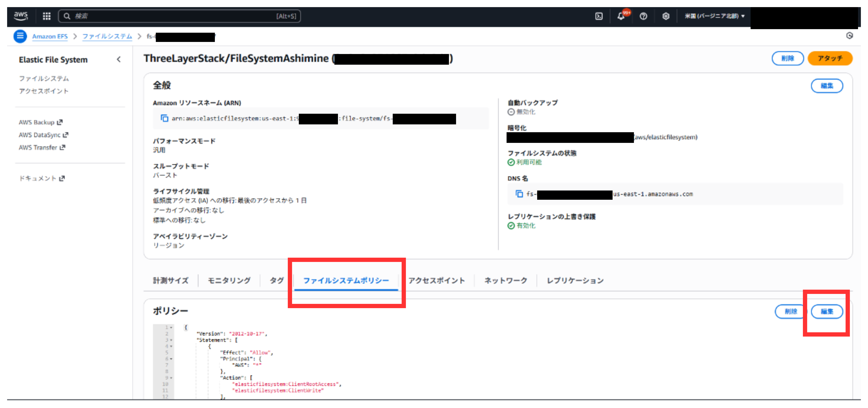The width and height of the screenshot is (868, 408).
Task: Open the help question mark icon
Action: [x=644, y=16]
